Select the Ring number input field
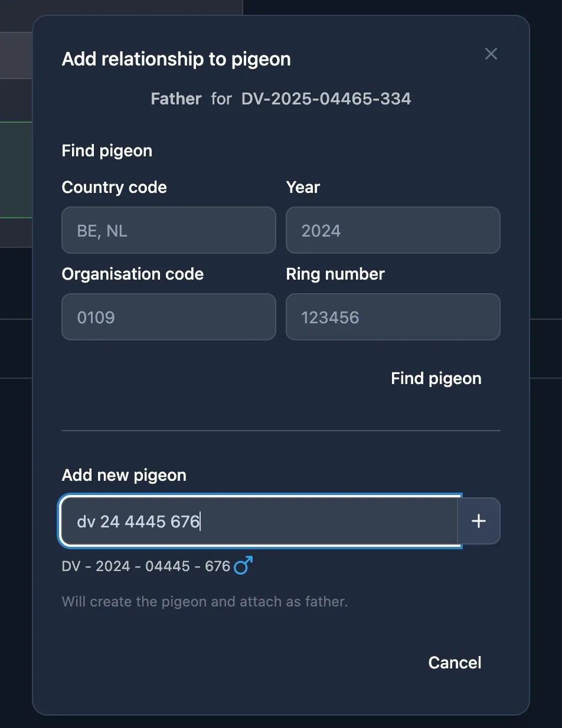The width and height of the screenshot is (562, 728). click(x=393, y=317)
